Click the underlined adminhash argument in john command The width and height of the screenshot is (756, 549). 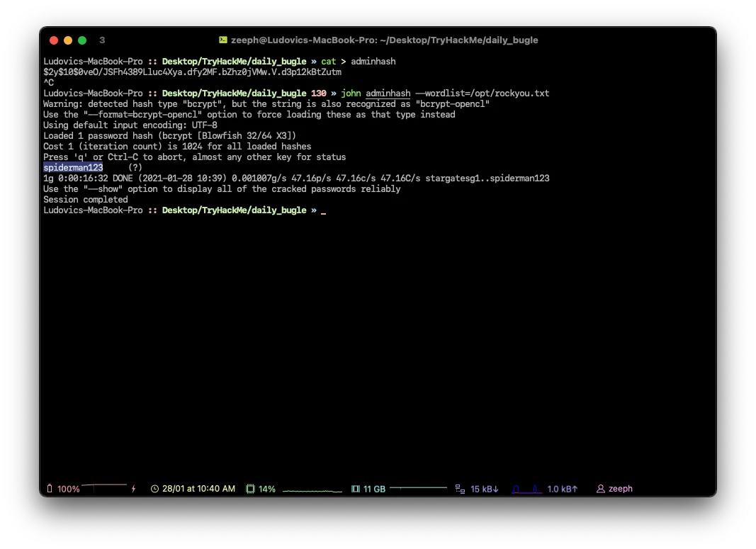click(388, 94)
